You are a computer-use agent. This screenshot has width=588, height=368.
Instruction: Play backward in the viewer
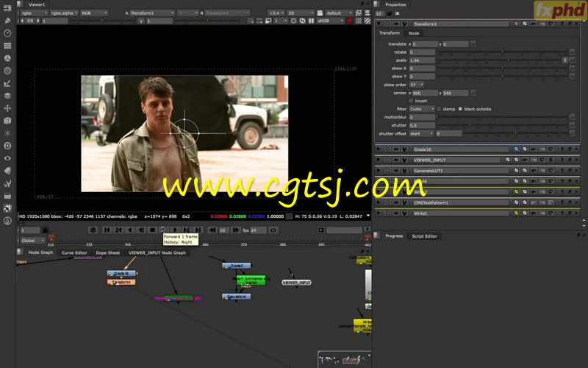coord(130,230)
